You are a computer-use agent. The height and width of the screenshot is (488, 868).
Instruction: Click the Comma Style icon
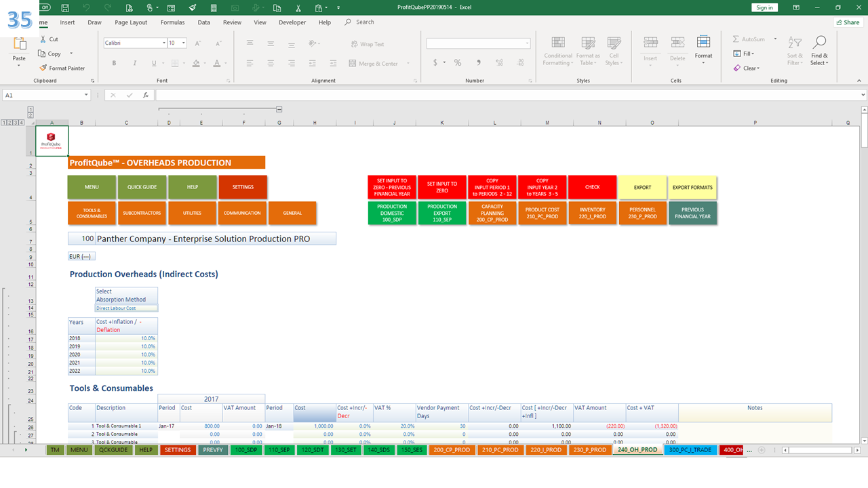click(478, 62)
